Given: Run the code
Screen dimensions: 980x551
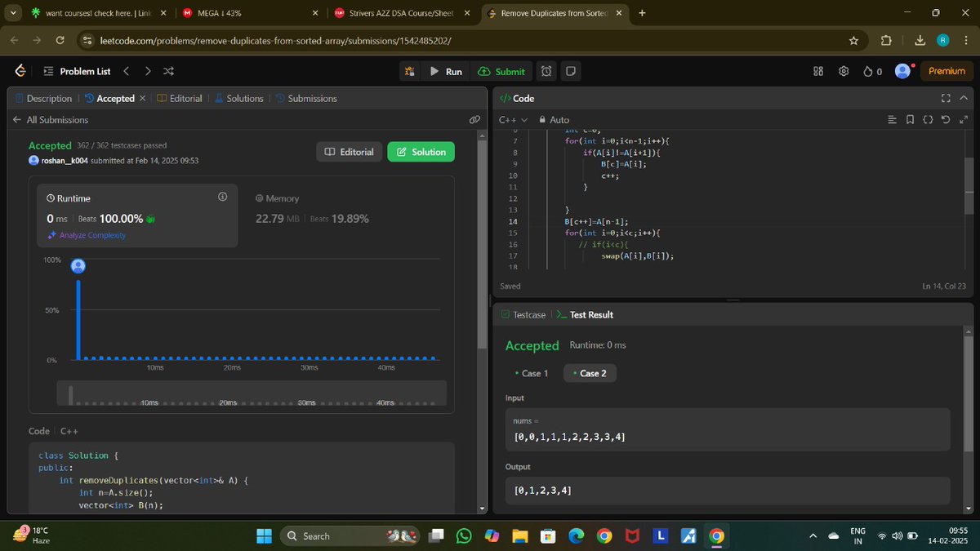Looking at the screenshot, I should [x=446, y=71].
